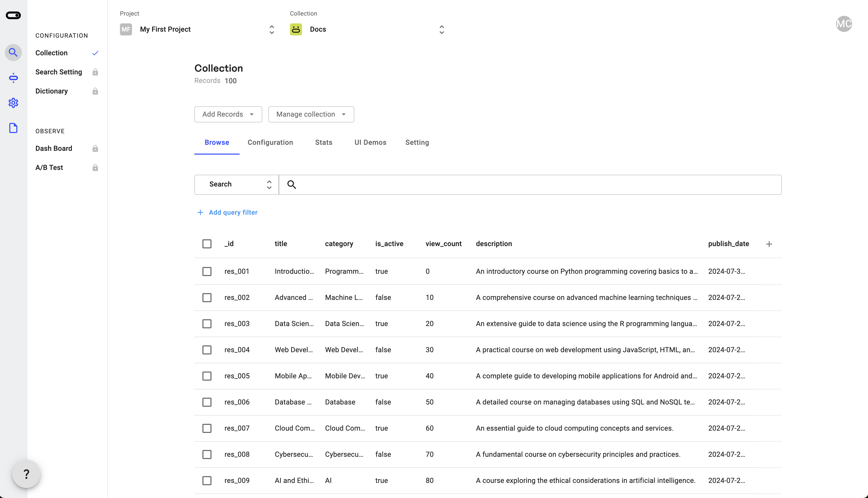Select the checkbox for row res_004
Screen dimensions: 868x498
point(207,350)
